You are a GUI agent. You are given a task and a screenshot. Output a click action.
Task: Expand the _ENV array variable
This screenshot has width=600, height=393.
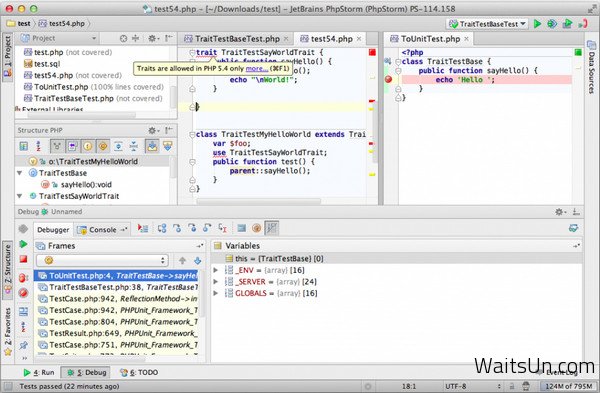(x=216, y=270)
